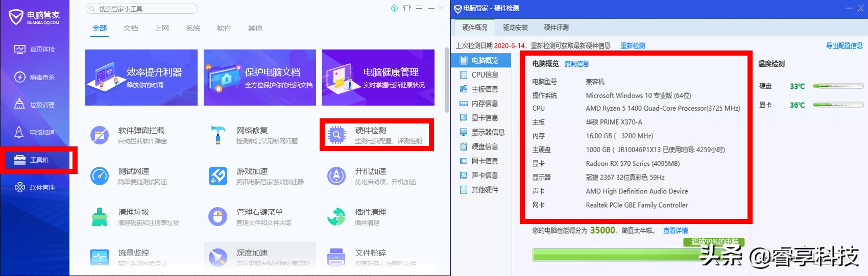Image resolution: width=868 pixels, height=276 pixels.
Task: Click the 清理垃圾 broom icon
Action: (x=100, y=217)
